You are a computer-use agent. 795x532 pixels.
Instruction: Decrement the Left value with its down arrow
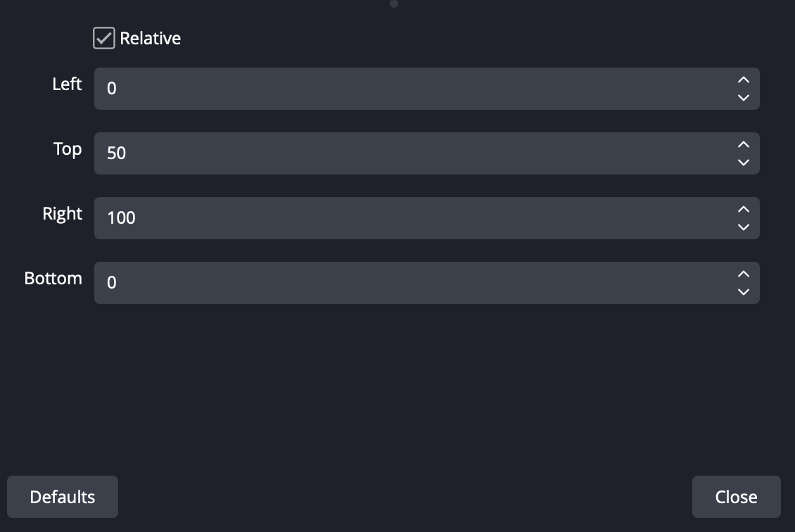coord(743,99)
